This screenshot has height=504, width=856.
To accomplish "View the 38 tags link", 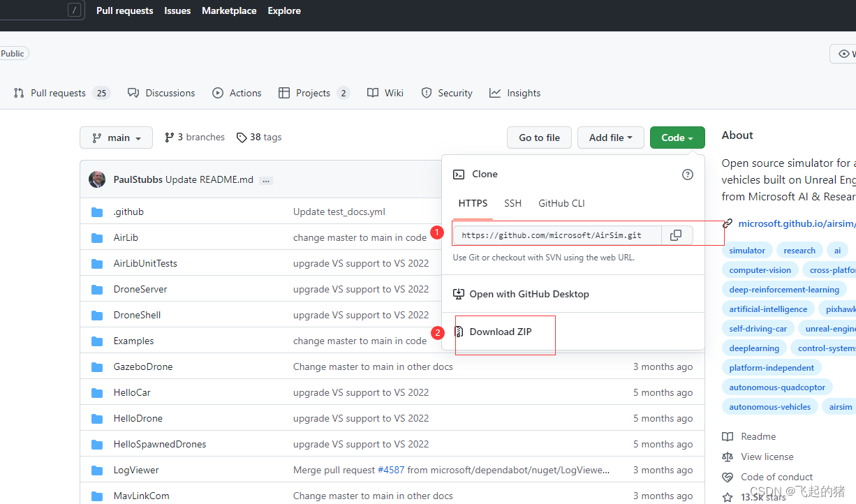I will point(259,138).
